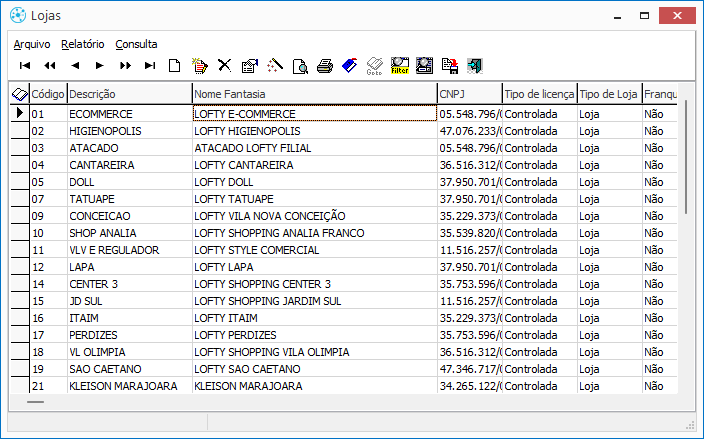The image size is (704, 439).
Task: Click the Tipo de licença column header
Action: (x=540, y=94)
